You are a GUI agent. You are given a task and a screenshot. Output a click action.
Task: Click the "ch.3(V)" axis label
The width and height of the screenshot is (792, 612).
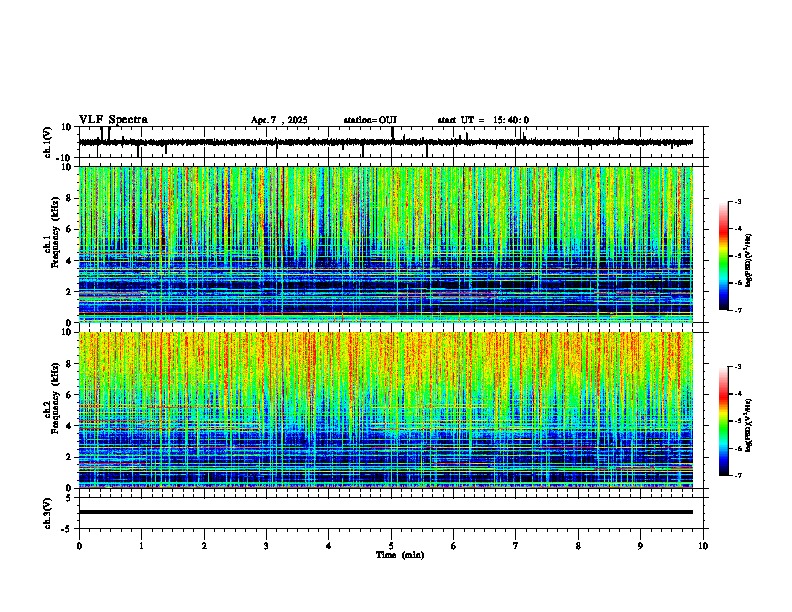(48, 514)
